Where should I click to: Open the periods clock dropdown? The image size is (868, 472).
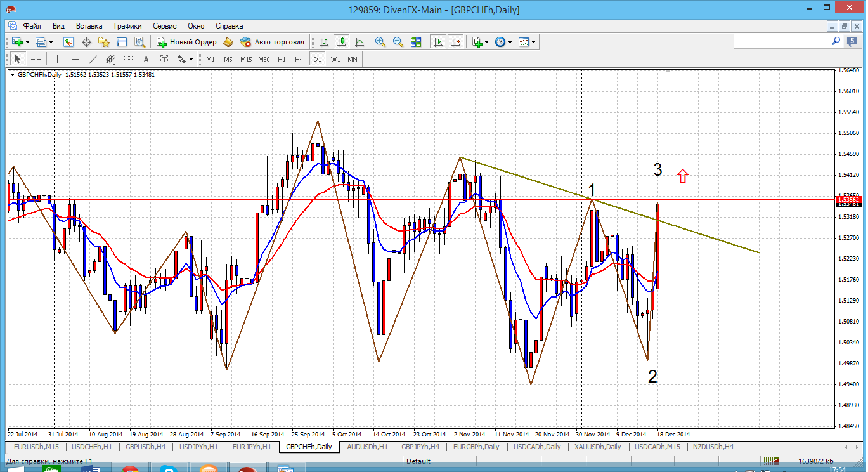pyautogui.click(x=510, y=42)
